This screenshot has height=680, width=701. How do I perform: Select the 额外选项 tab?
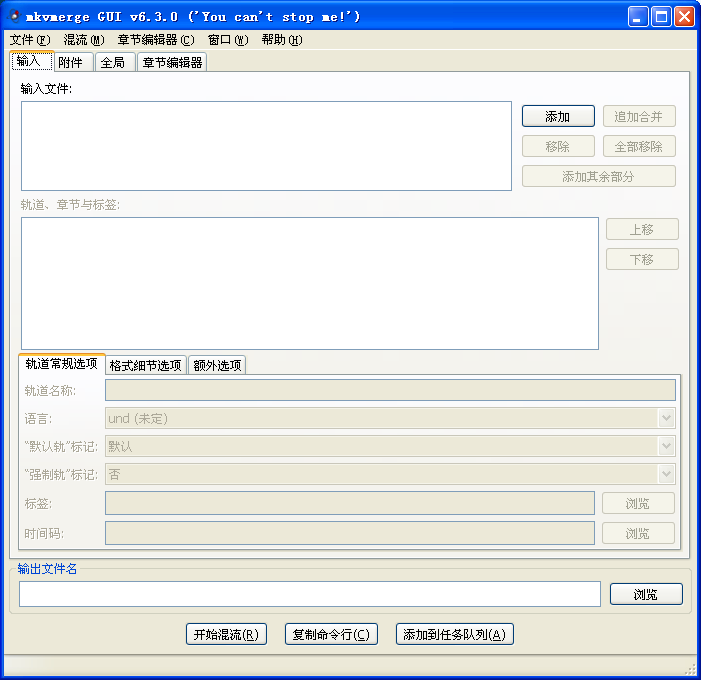tap(217, 365)
